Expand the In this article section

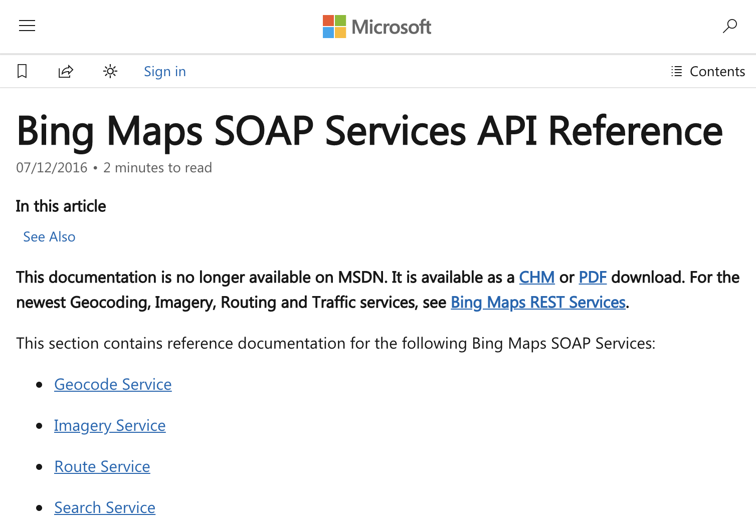61,206
